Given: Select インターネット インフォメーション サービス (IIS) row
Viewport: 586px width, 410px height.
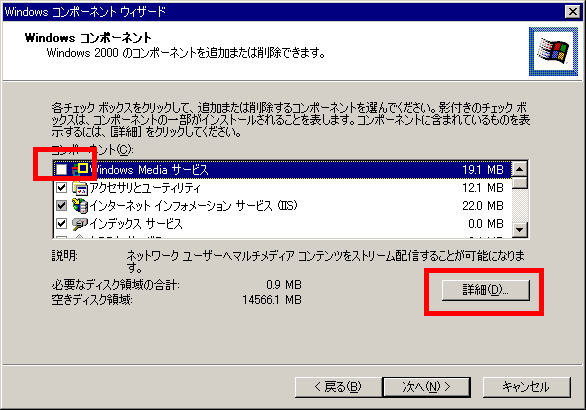Looking at the screenshot, I should [282, 206].
